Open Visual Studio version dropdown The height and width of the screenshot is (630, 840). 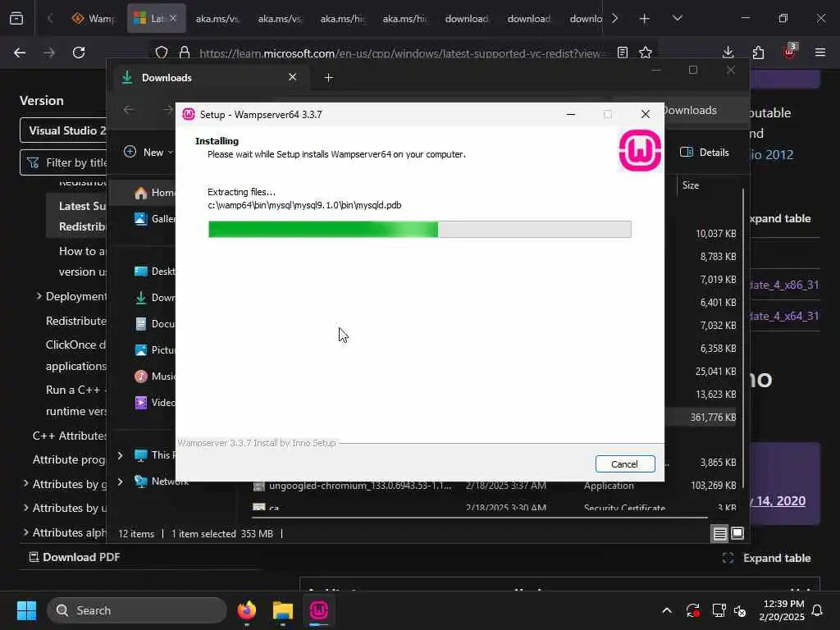pos(64,130)
